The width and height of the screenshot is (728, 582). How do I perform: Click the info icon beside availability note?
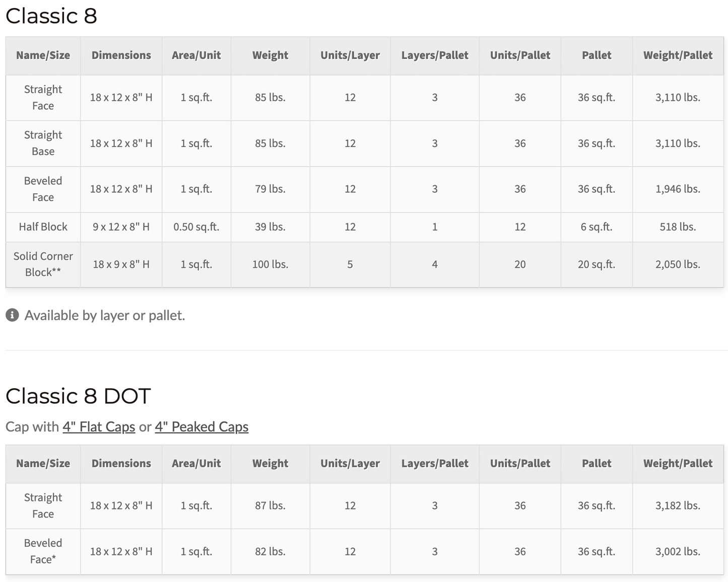(12, 315)
